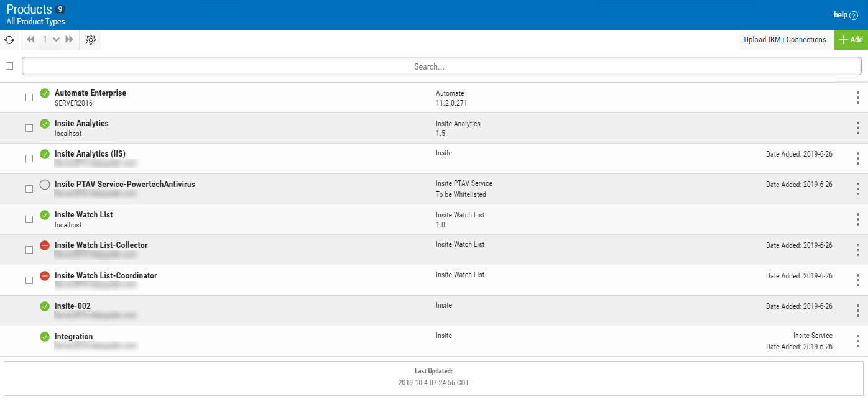Check the Automate Enterprise row checkbox

29,98
